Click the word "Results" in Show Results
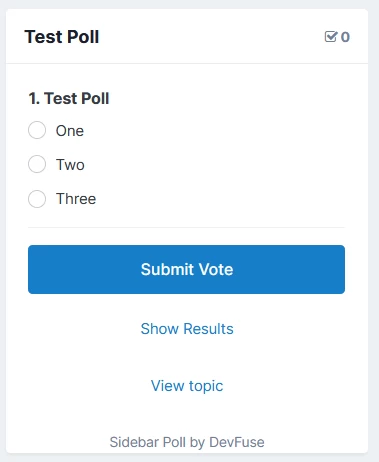 (x=208, y=329)
